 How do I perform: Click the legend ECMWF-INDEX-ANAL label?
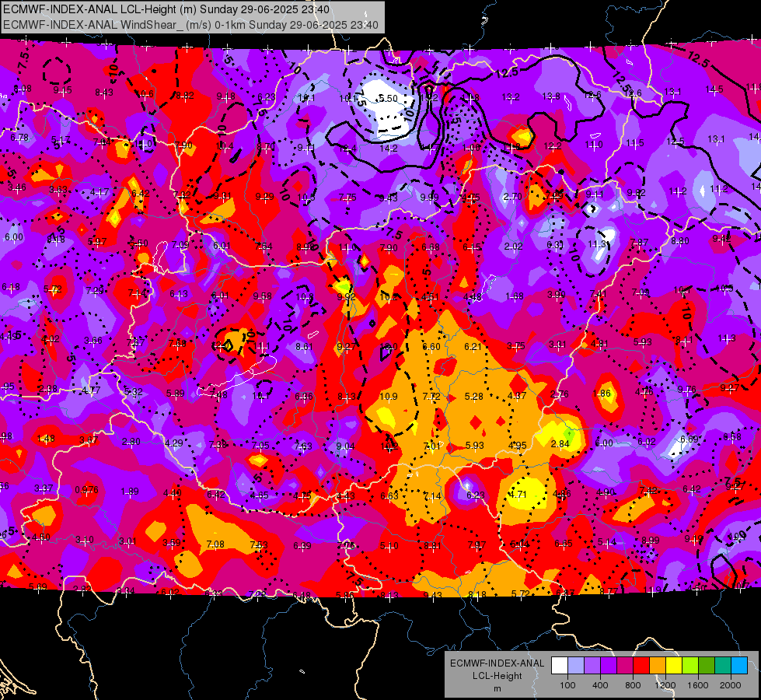tap(497, 663)
